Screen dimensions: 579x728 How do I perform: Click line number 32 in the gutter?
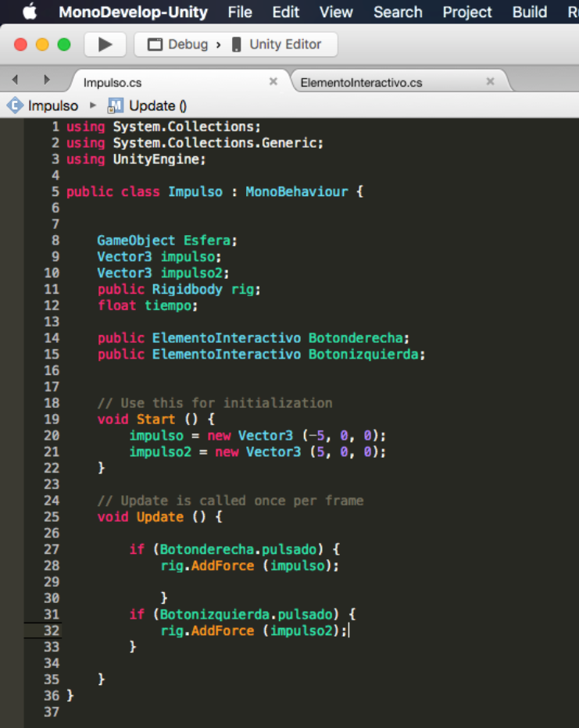click(52, 630)
